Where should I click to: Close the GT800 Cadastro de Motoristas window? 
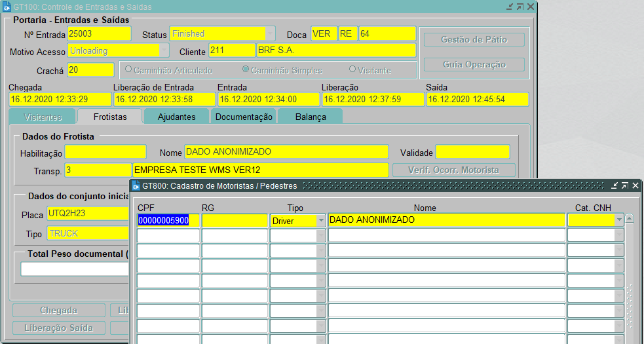point(635,186)
